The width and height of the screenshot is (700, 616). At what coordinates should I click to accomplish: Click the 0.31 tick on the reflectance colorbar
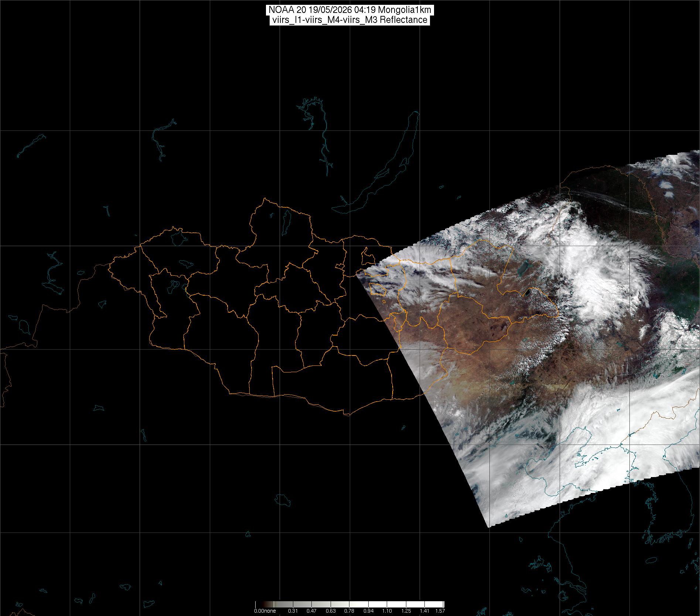(x=293, y=611)
